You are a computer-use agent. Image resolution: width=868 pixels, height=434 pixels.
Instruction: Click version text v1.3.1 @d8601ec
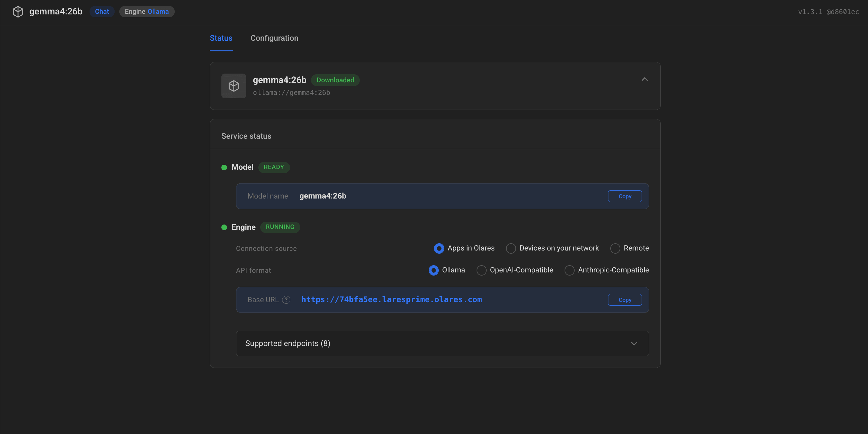(x=829, y=12)
